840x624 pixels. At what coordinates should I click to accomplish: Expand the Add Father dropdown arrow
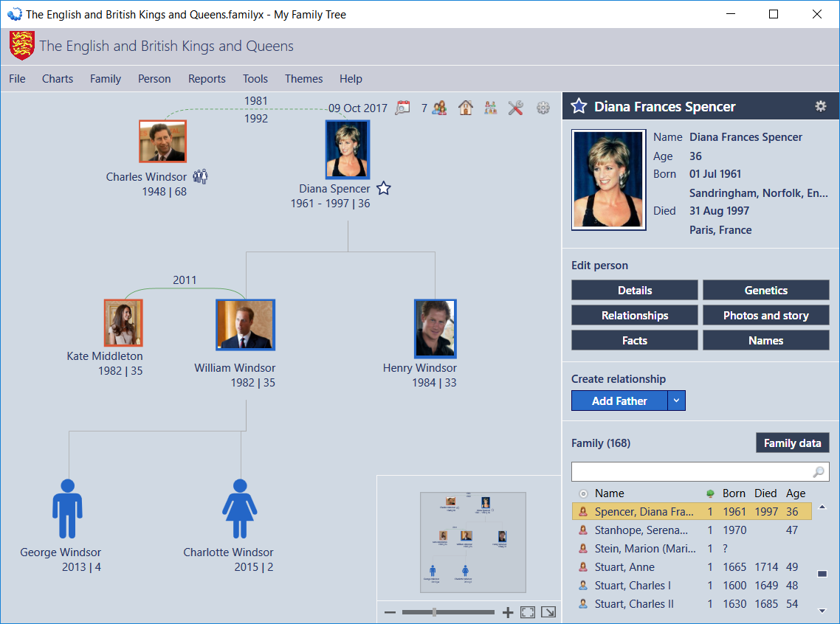(x=677, y=401)
